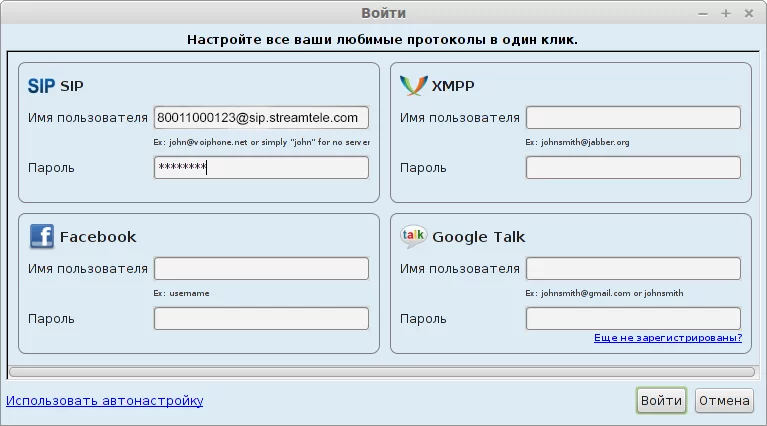Screen dimensions: 767x426
Task: Open the 'Еще не зарегистрированы?' link
Action: (668, 337)
